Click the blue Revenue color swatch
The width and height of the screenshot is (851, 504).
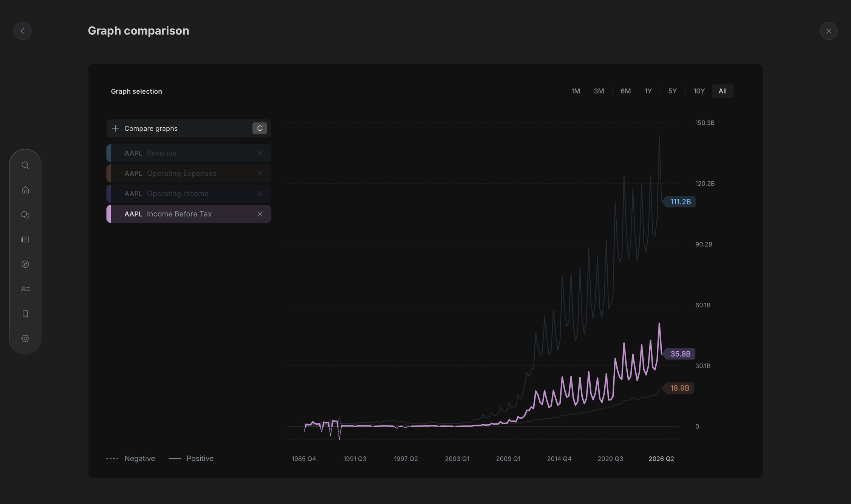(x=109, y=153)
